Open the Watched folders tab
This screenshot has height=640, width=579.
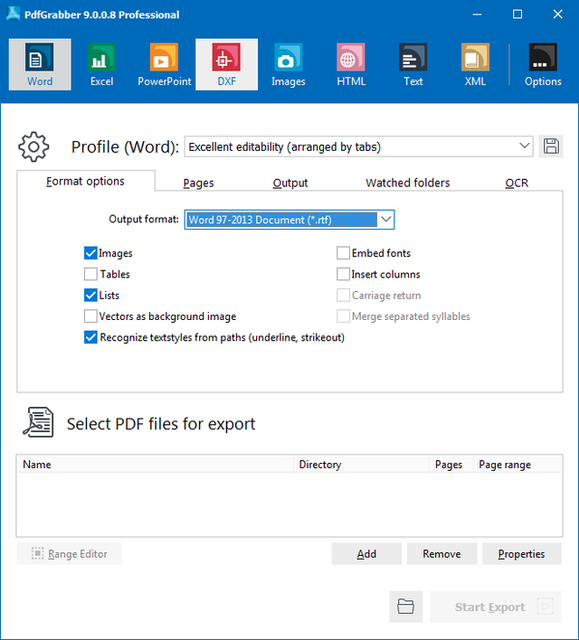[408, 183]
